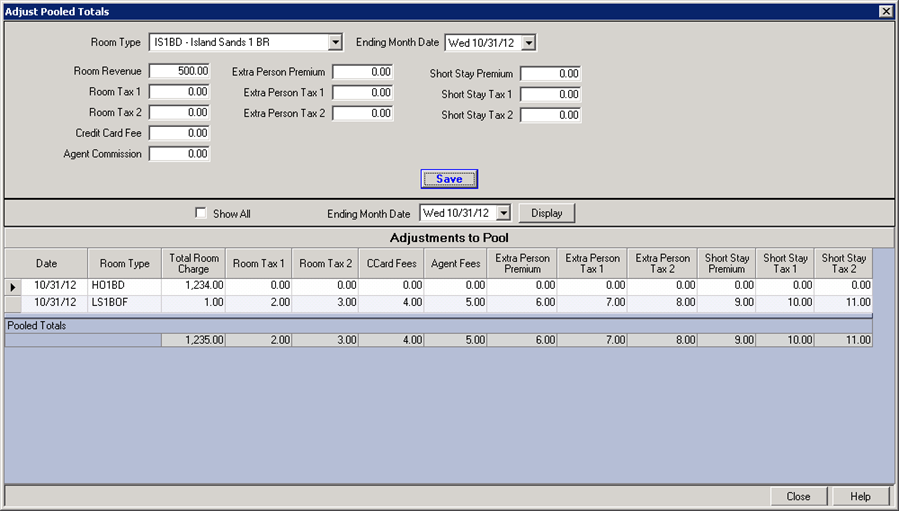Click the Room Revenue input field

point(179,71)
